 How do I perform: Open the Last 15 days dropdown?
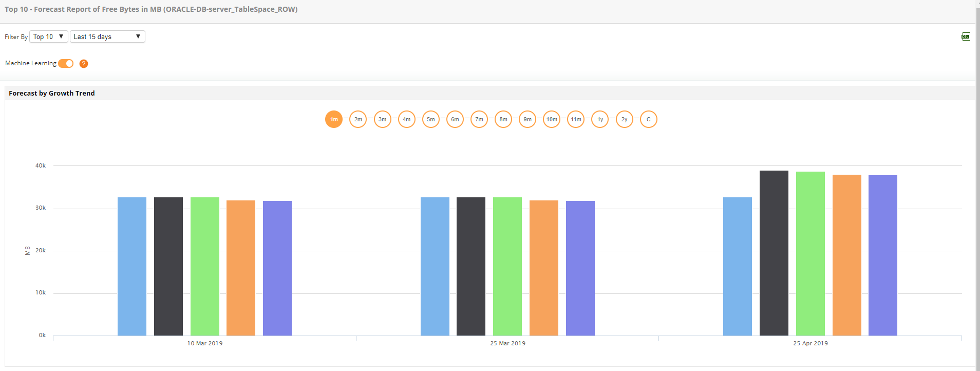[x=107, y=36]
